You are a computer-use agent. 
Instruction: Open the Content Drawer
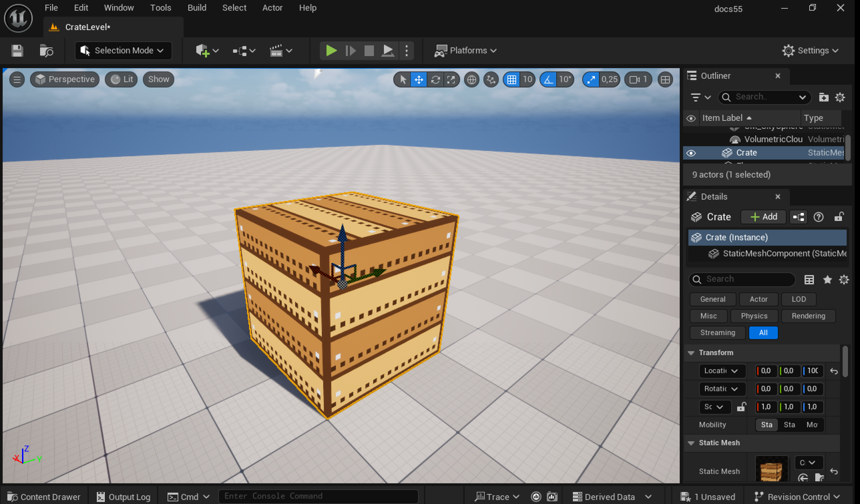point(43,497)
